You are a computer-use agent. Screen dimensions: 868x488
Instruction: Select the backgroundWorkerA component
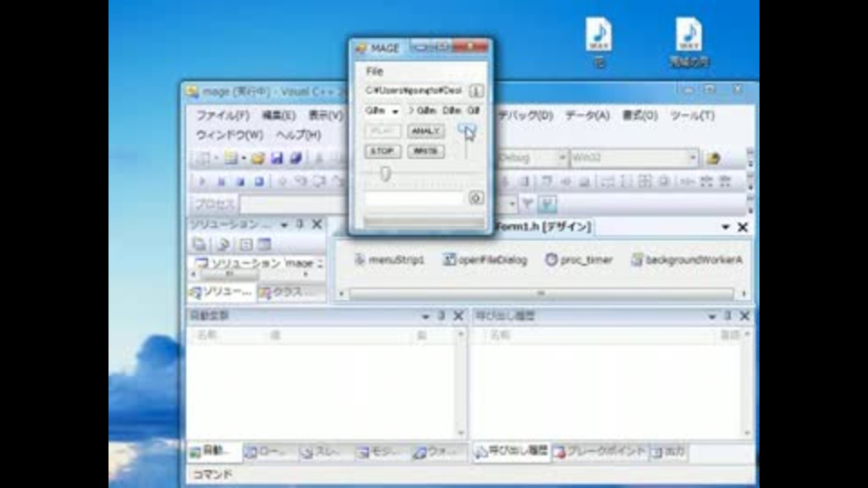tap(687, 259)
